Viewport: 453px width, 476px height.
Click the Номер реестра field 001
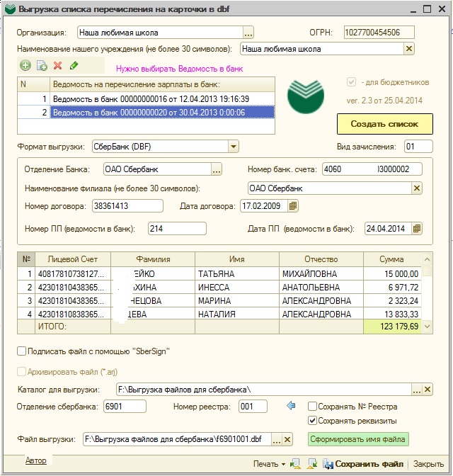click(253, 406)
